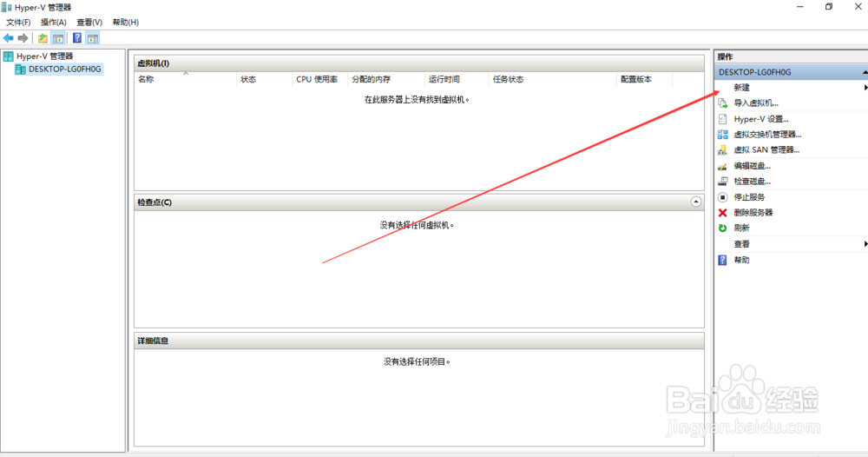
Task: Expand the 查看 submenu arrow in actions
Action: tap(865, 244)
